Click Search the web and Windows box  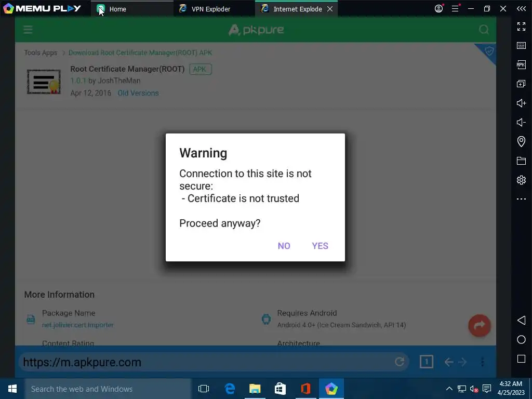coord(108,389)
